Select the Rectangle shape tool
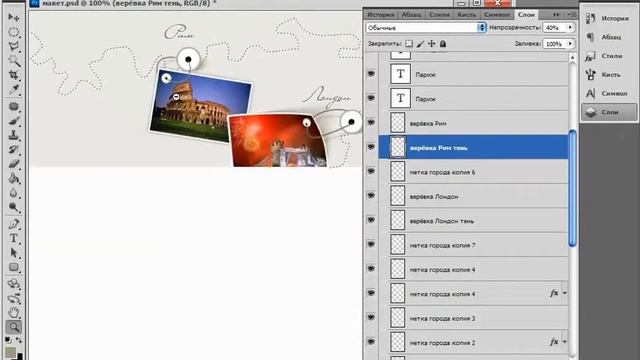The width and height of the screenshot is (640, 360). (x=14, y=267)
